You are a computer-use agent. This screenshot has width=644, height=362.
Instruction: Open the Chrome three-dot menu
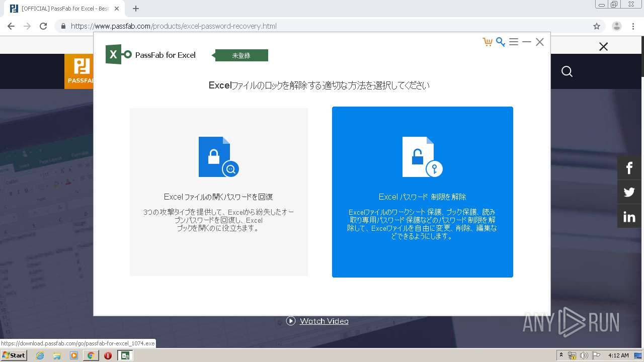click(x=633, y=26)
